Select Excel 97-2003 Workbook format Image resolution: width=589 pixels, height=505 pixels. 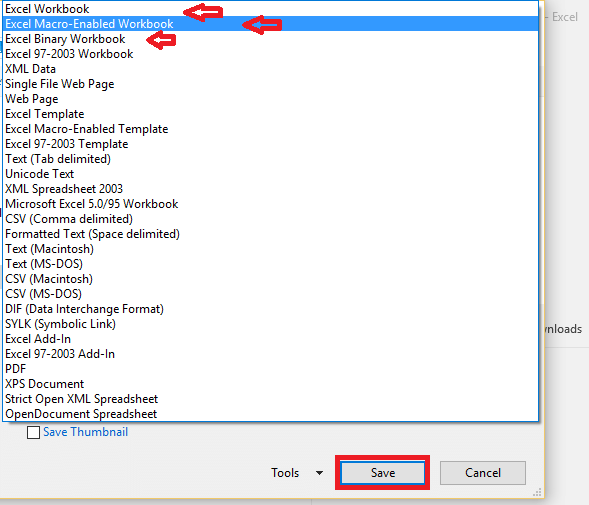click(270, 54)
